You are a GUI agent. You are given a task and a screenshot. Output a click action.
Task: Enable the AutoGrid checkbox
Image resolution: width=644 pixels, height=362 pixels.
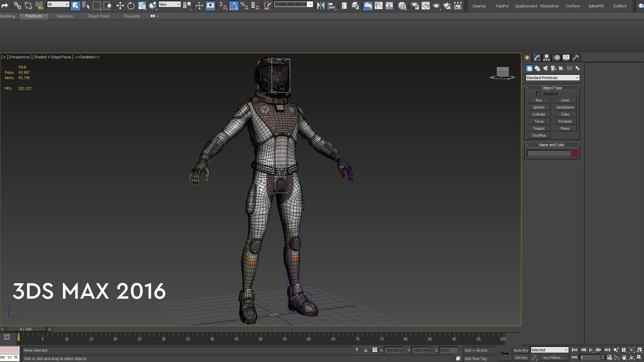538,94
